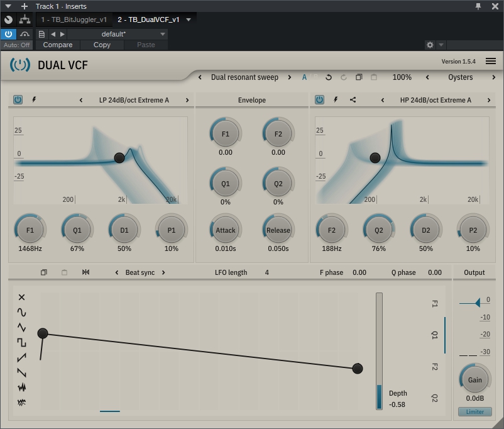Open the hamburger menu next to the version number
Image resolution: width=504 pixels, height=429 pixels.
[491, 62]
